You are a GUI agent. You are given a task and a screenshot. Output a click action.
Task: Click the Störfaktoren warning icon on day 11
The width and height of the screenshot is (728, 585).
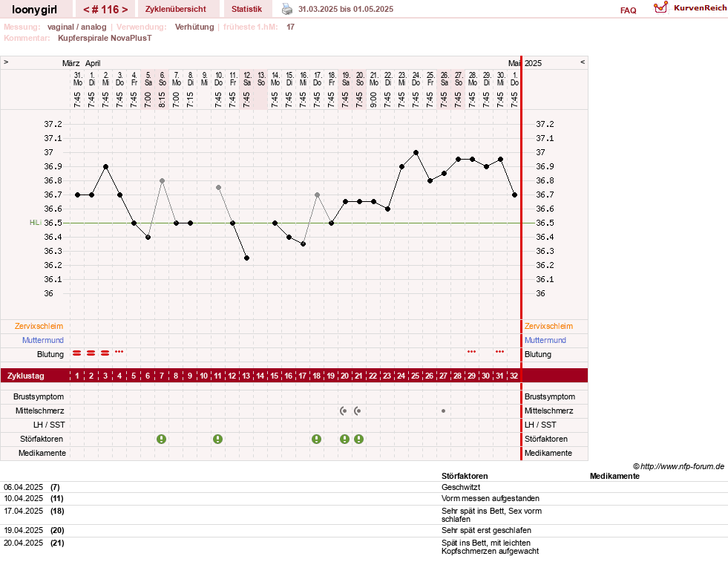coord(217,439)
